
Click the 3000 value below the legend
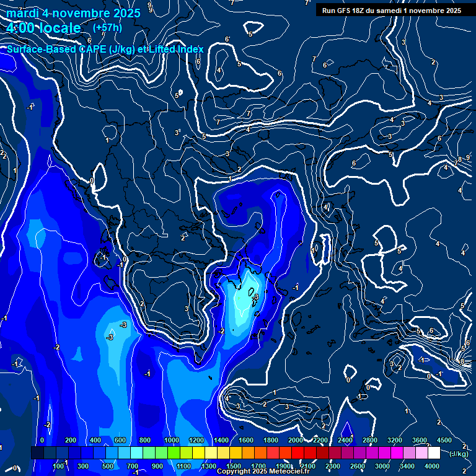382,466
